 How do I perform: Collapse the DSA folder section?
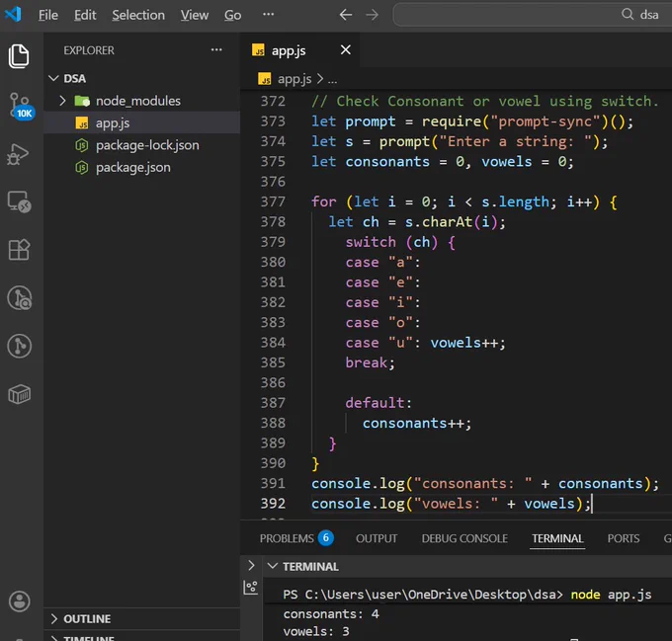54,78
